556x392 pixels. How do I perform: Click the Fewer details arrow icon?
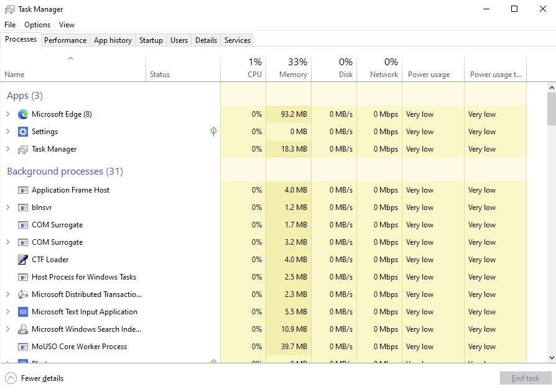[11, 378]
